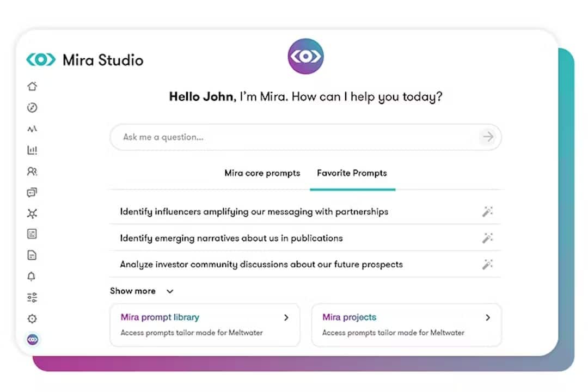
Task: Open the Analytics bar chart icon
Action: point(32,150)
